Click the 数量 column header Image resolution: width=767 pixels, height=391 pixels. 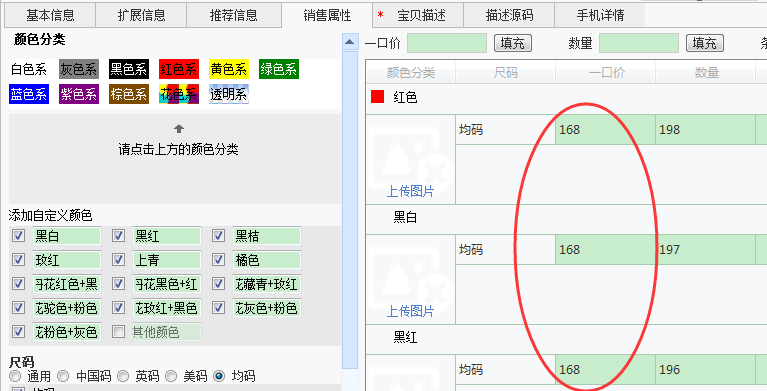pos(706,72)
